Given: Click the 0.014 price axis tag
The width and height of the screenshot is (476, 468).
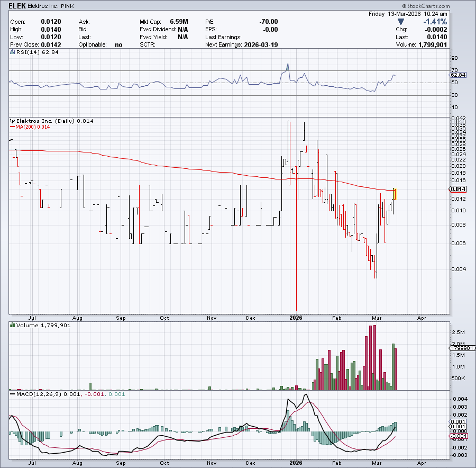Looking at the screenshot, I should coord(458,189).
